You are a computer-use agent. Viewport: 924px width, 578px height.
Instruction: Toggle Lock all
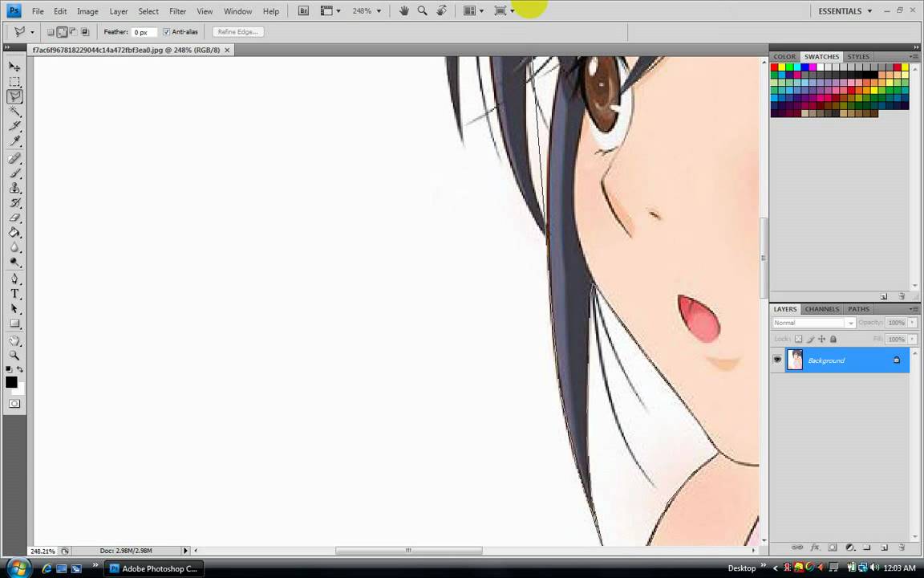point(833,339)
